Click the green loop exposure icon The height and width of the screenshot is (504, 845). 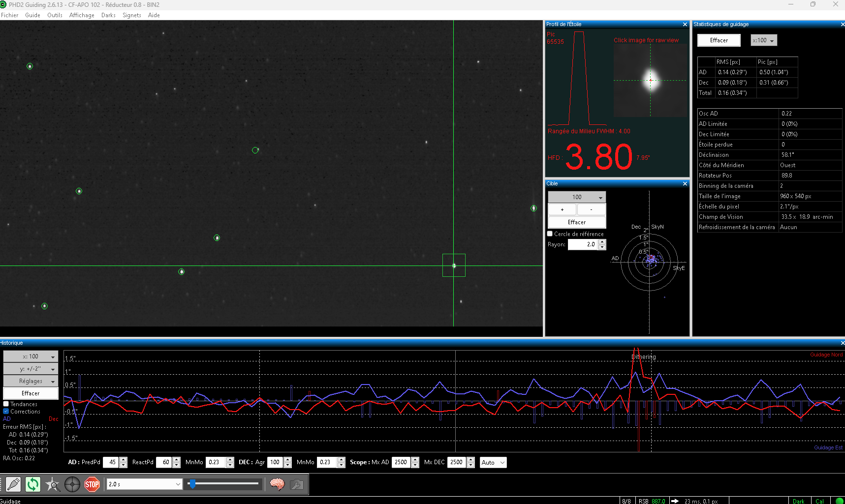[x=33, y=484]
